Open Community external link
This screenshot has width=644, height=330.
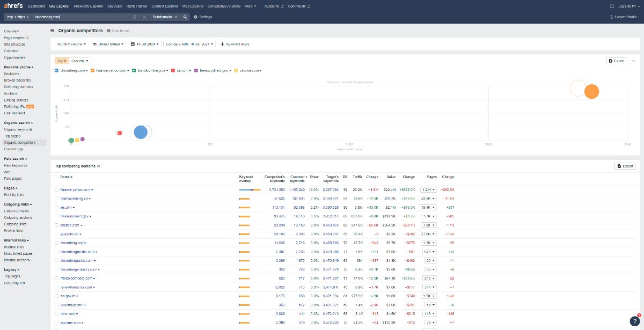[298, 6]
